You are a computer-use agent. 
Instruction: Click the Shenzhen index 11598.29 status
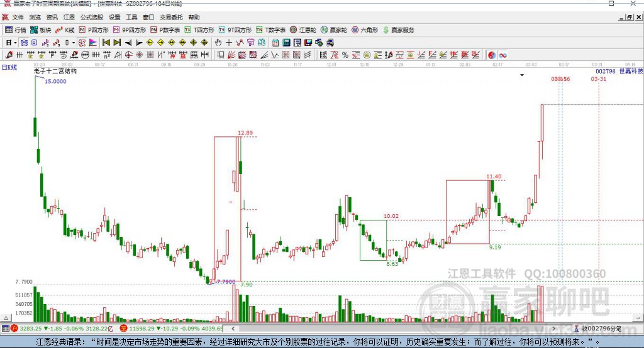[x=172, y=329]
